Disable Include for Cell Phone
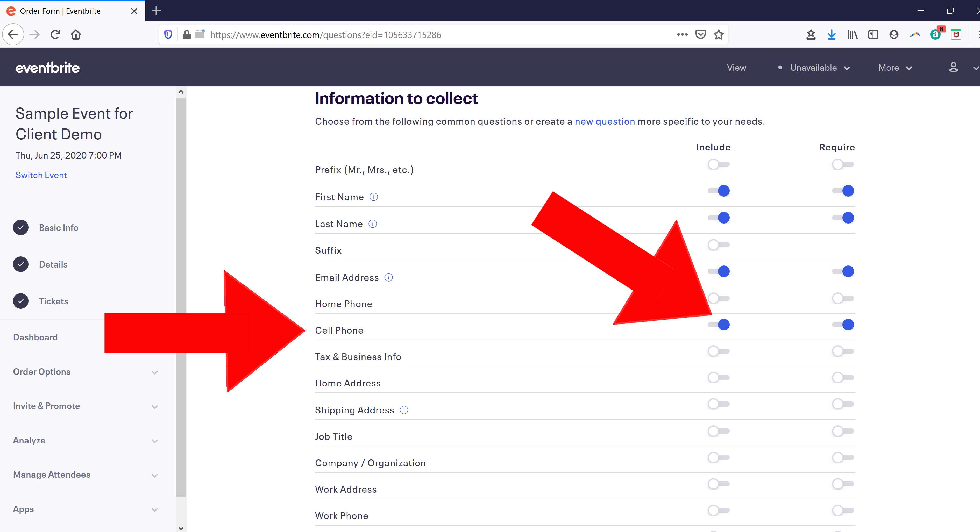This screenshot has height=532, width=980. click(x=718, y=325)
